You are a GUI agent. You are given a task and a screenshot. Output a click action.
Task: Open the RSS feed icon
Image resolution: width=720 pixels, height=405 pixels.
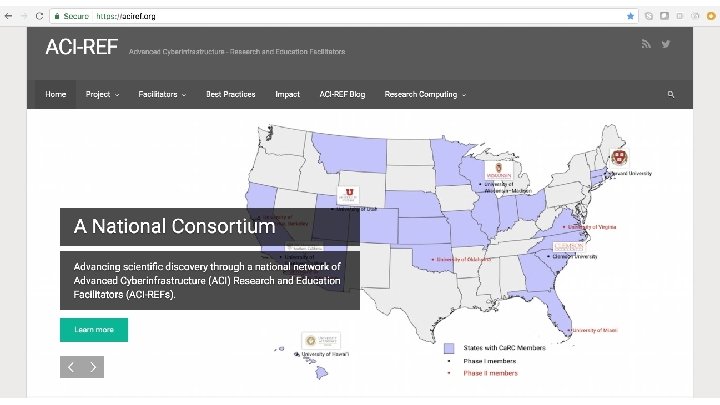tap(646, 44)
